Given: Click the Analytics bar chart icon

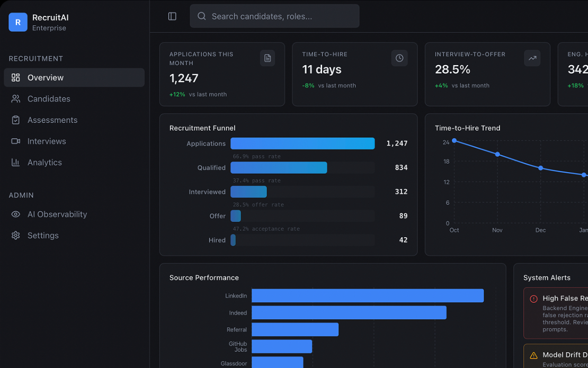Looking at the screenshot, I should click(x=15, y=162).
